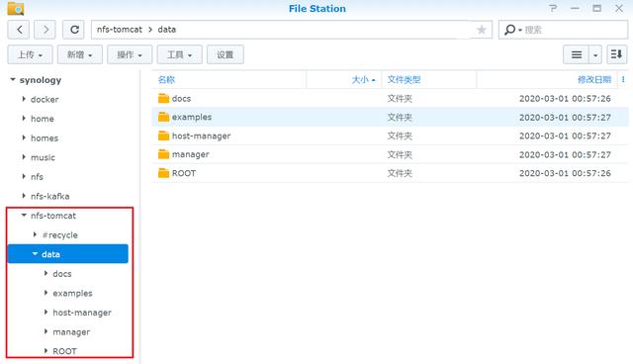Select the host-manager row name text
633x364 pixels.
[201, 136]
